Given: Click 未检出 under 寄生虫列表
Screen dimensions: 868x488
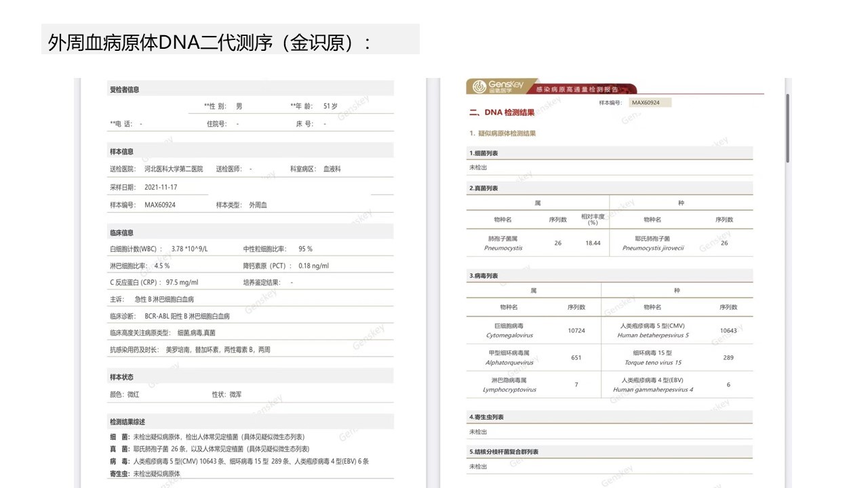Looking at the screenshot, I should point(478,432).
